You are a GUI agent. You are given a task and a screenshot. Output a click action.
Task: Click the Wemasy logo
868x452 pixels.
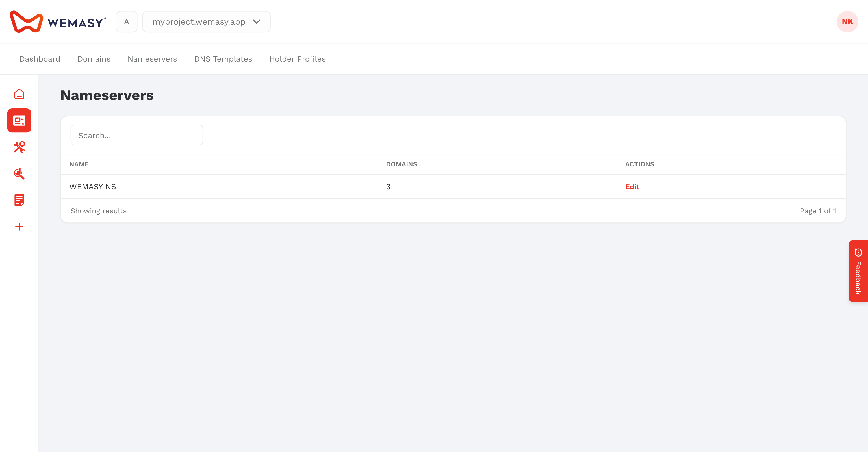(x=58, y=22)
